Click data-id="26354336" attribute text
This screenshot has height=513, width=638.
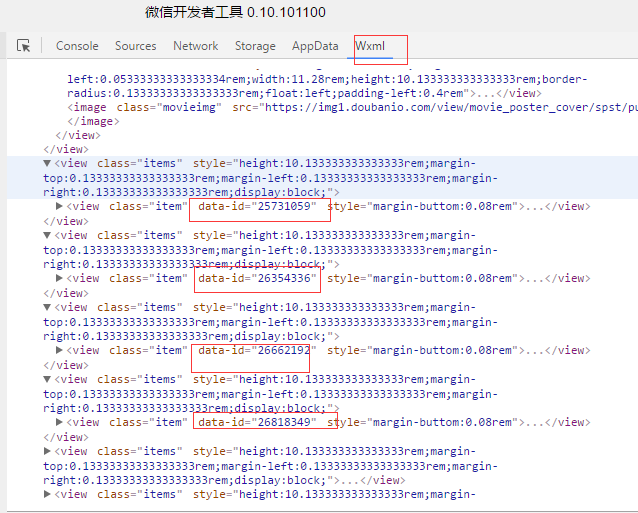257,278
